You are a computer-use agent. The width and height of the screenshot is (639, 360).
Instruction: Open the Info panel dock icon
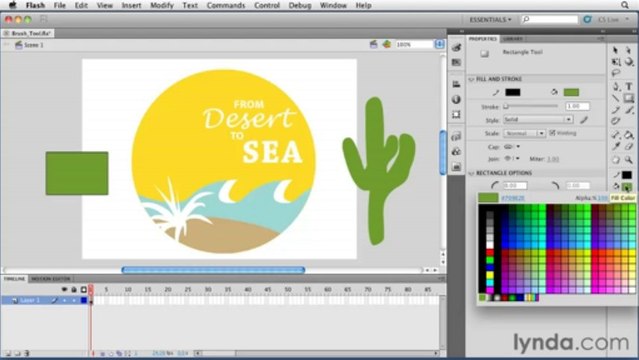[x=456, y=99]
